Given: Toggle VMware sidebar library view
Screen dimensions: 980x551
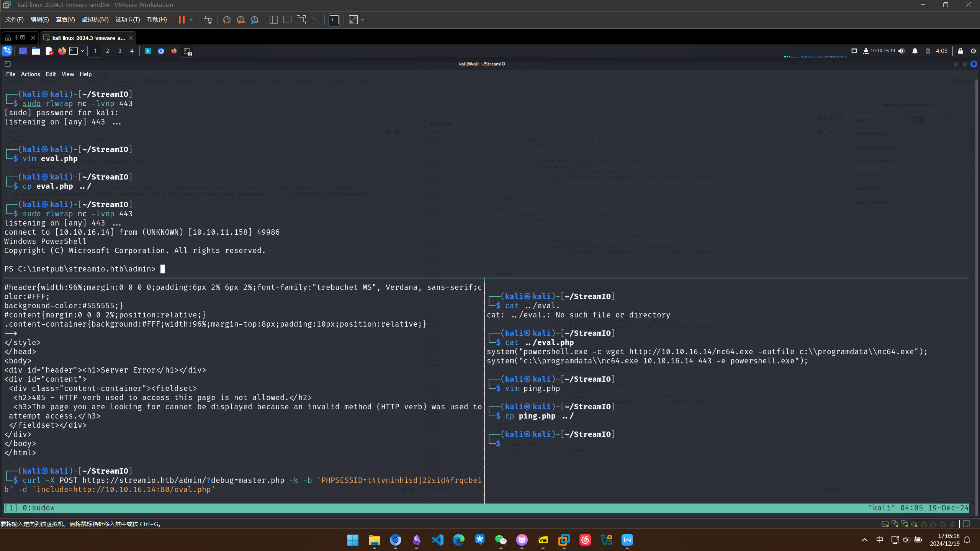Looking at the screenshot, I should 273,20.
